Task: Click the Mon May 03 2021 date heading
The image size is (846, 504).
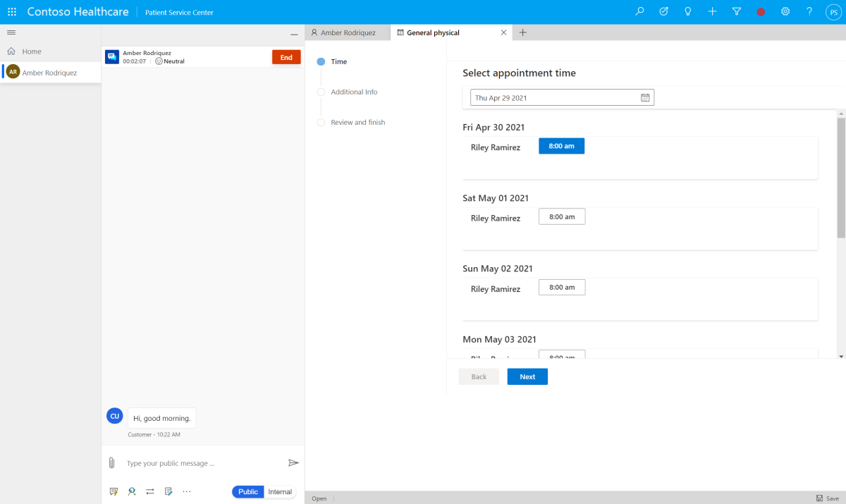Action: (500, 340)
